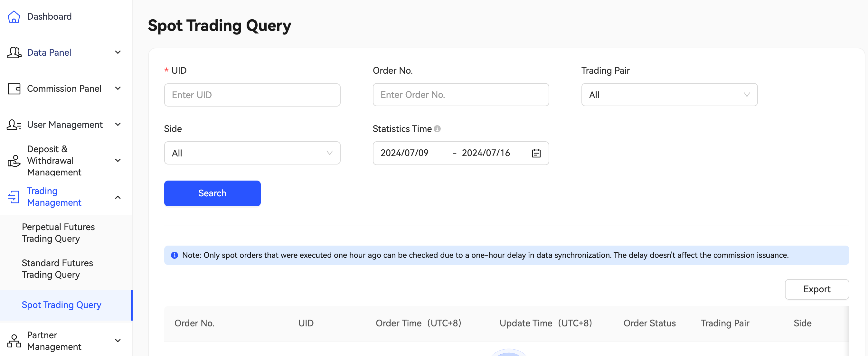Click the Data Panel users icon
The width and height of the screenshot is (868, 356).
coord(14,52)
